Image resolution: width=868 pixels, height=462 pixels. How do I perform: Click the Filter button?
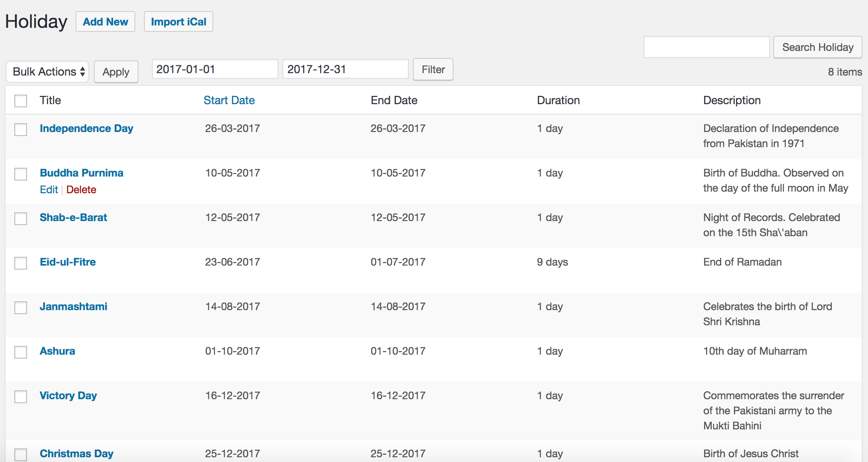click(433, 70)
